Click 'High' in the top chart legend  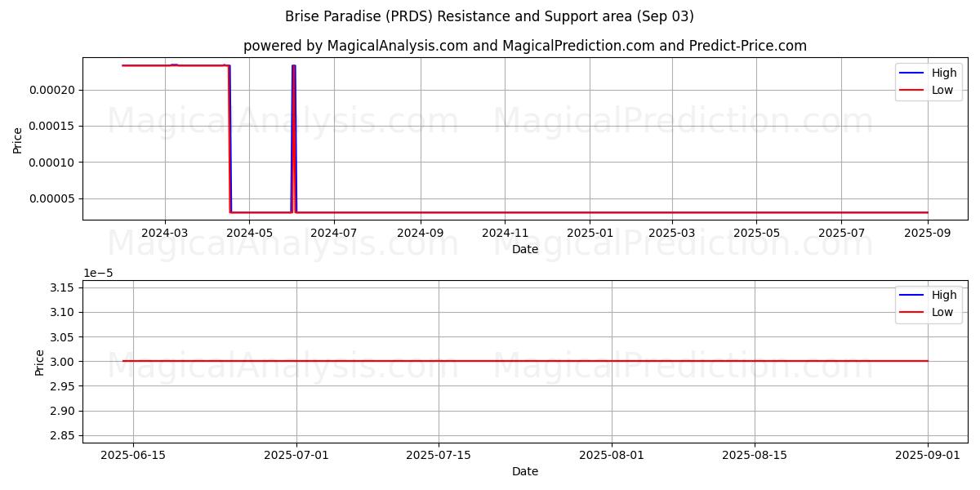pos(944,73)
